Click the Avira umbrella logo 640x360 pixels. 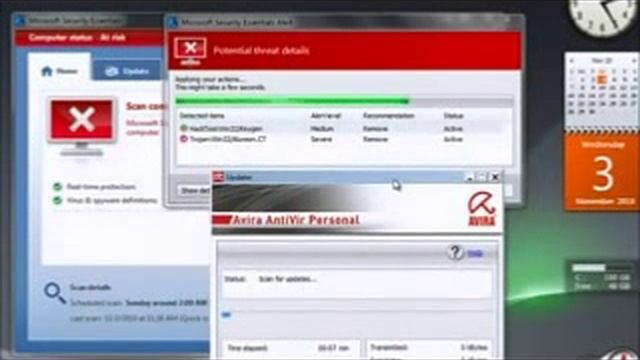point(482,209)
